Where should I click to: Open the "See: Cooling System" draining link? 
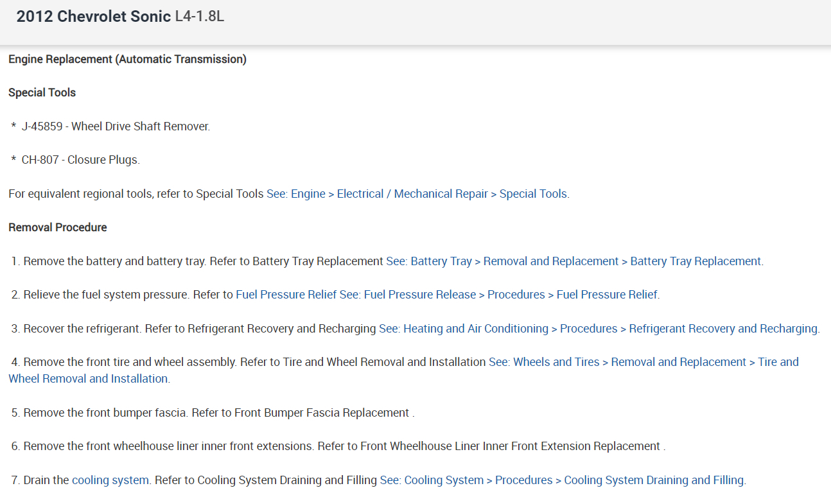(x=562, y=480)
